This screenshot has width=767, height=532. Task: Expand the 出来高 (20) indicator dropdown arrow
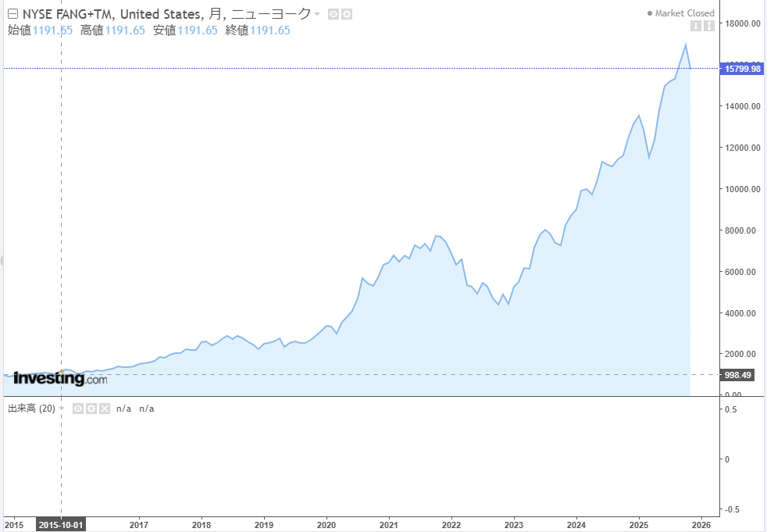62,409
